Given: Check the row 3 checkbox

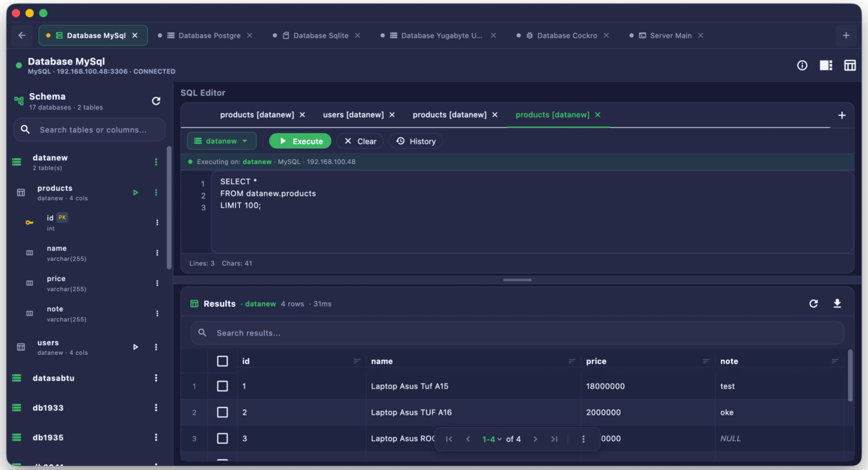Looking at the screenshot, I should pyautogui.click(x=222, y=439).
